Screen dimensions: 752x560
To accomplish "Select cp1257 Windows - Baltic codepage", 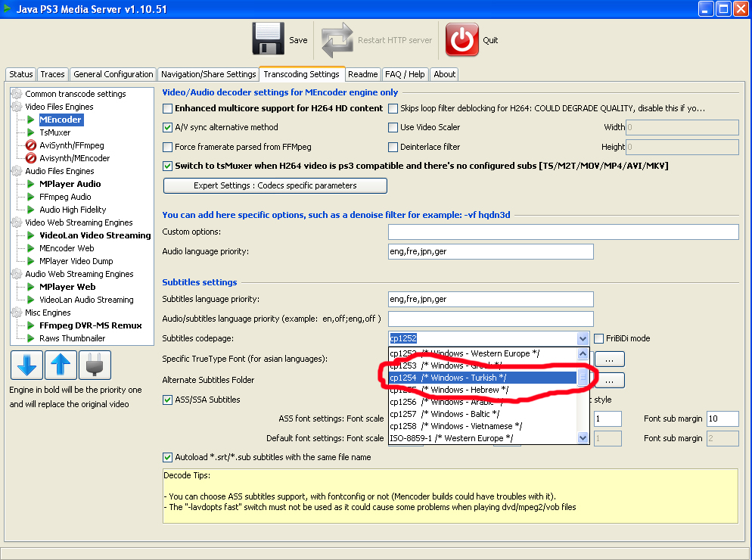I will (483, 414).
